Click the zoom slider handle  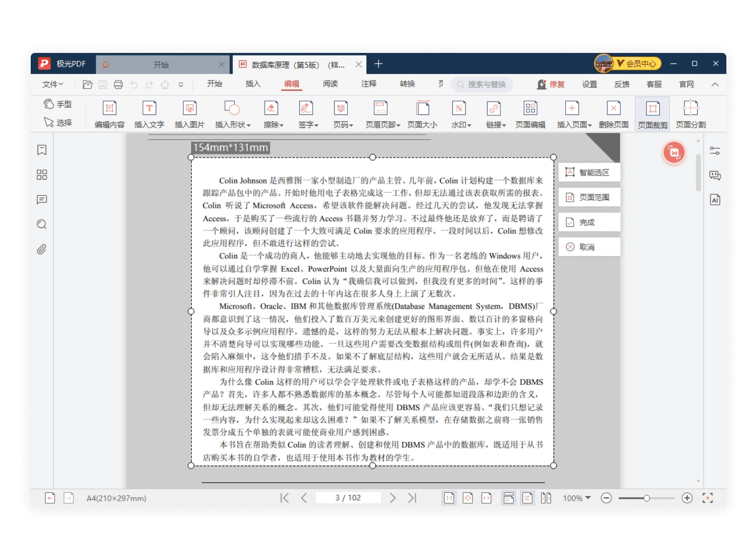tap(646, 498)
